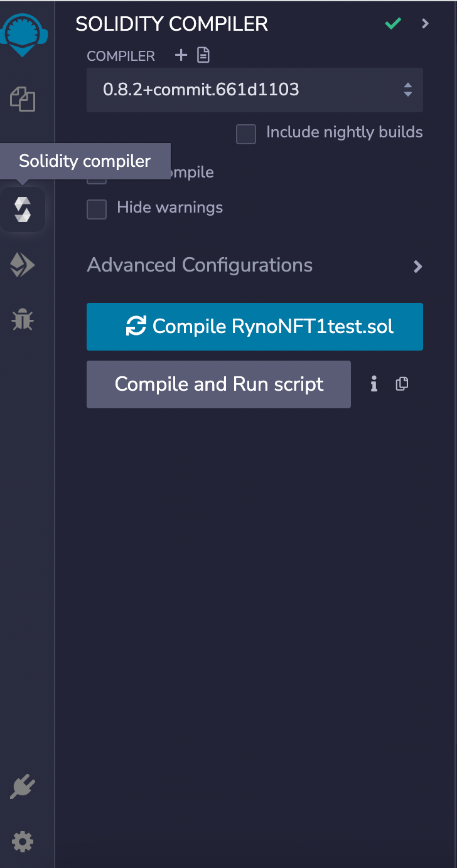Click Compile RynoNFT1test.sol button
The height and width of the screenshot is (868, 457).
click(254, 326)
